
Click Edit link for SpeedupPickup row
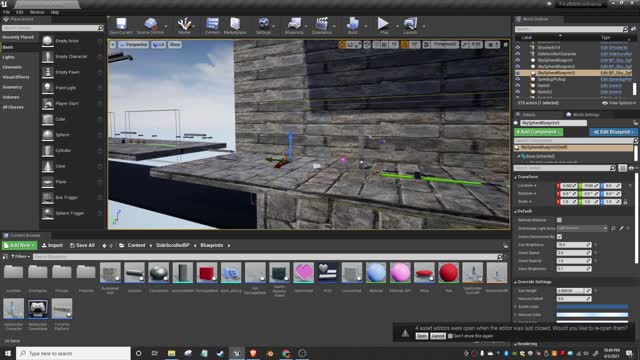pyautogui.click(x=616, y=79)
